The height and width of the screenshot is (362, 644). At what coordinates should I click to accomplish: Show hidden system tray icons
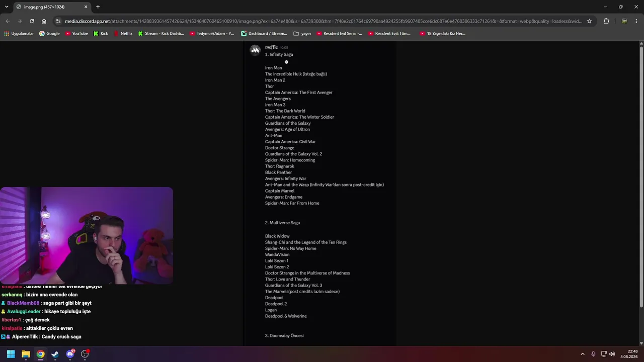[583, 354]
